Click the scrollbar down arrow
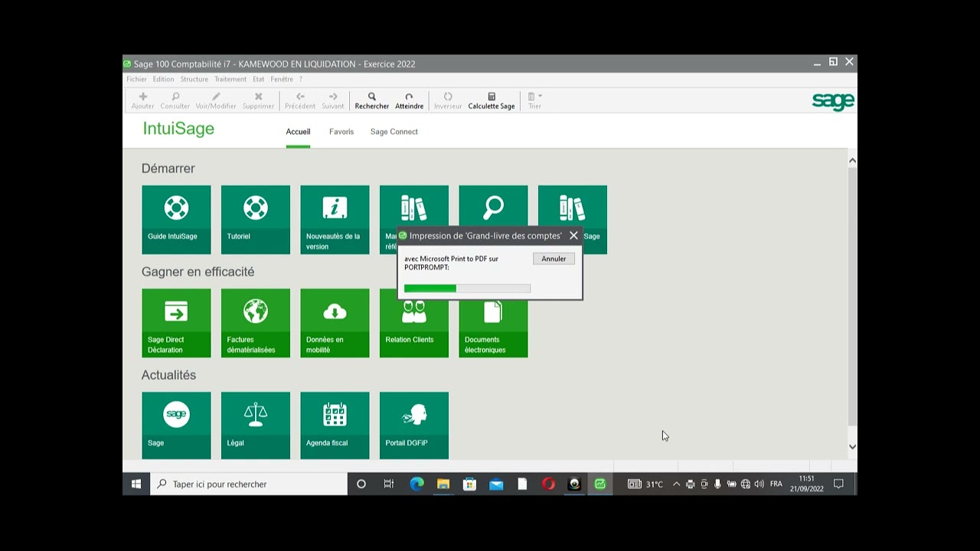The image size is (980, 551). (x=852, y=447)
